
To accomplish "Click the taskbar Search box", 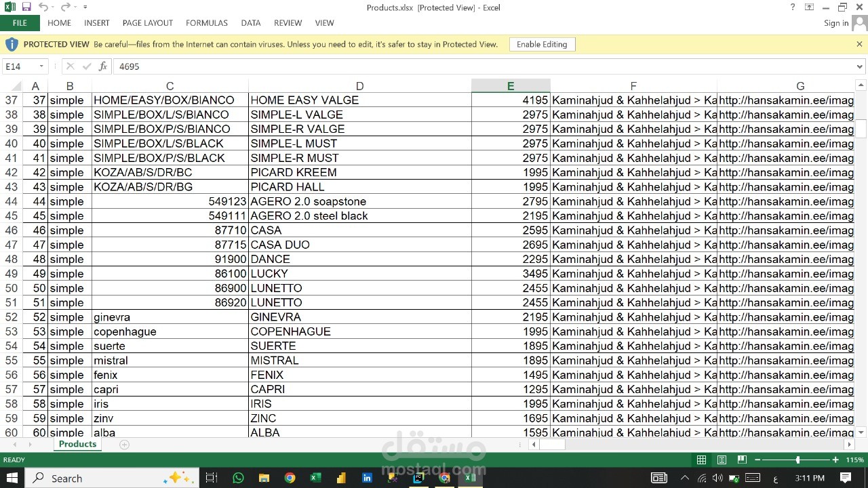I will [111, 478].
